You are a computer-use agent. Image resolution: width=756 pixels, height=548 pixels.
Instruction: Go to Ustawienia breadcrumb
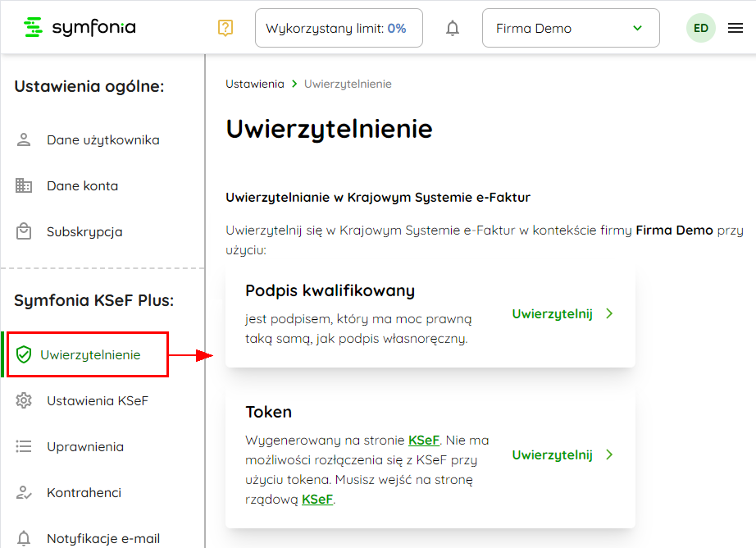255,84
